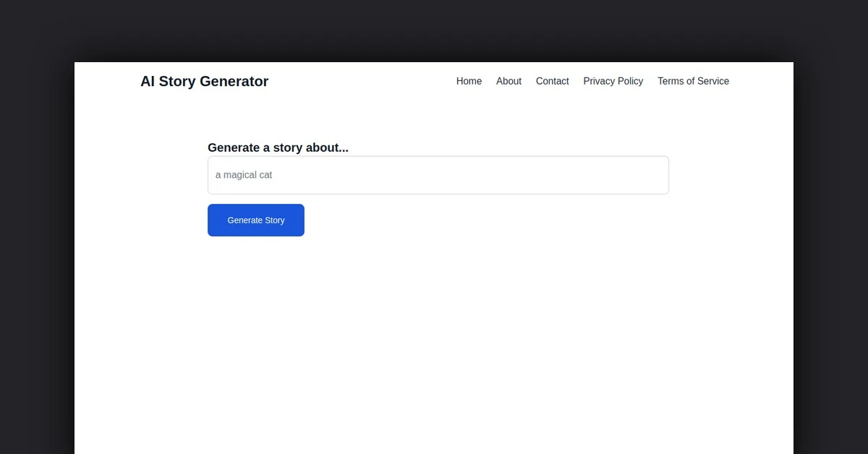Open Contact from the header menu
Screen dimensions: 868x454
pyautogui.click(x=552, y=81)
